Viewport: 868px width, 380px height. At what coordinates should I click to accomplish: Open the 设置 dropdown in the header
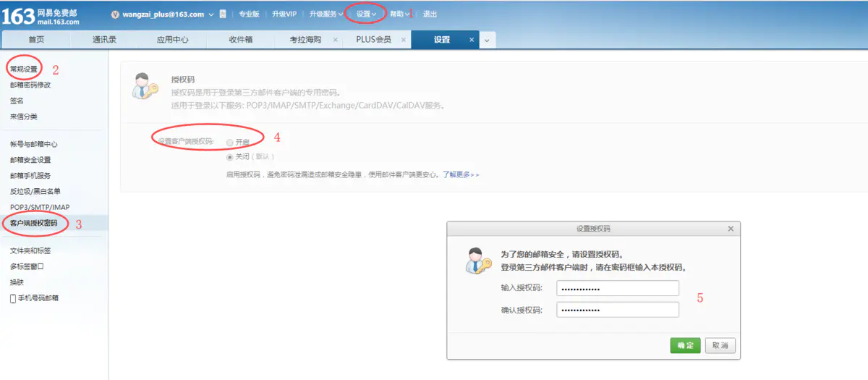[x=366, y=14]
